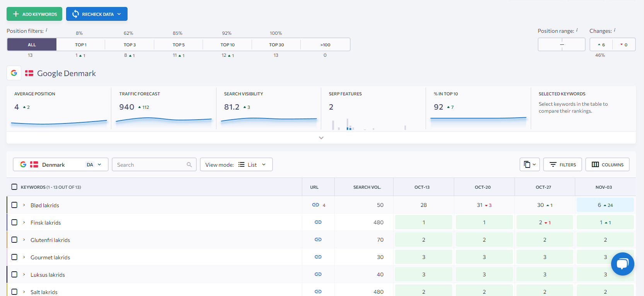Expand the Glutenfri lakrids keyword row
The width and height of the screenshot is (644, 296).
[24, 240]
